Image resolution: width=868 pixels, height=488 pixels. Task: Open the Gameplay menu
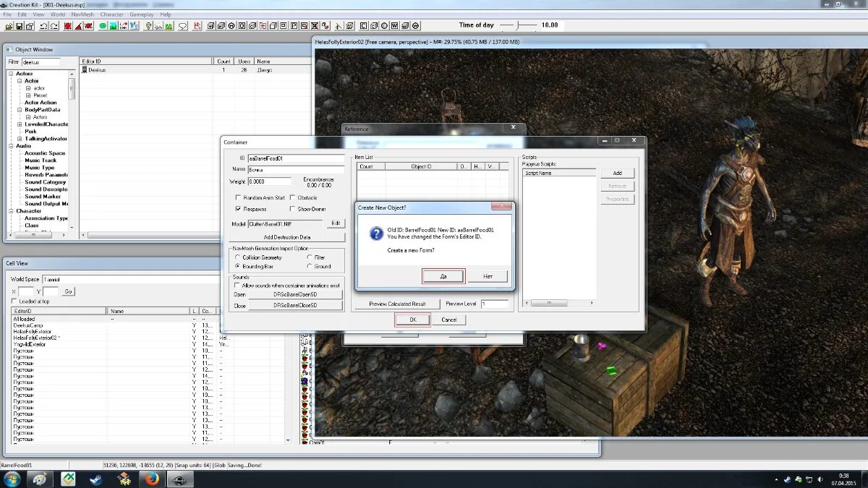point(141,14)
